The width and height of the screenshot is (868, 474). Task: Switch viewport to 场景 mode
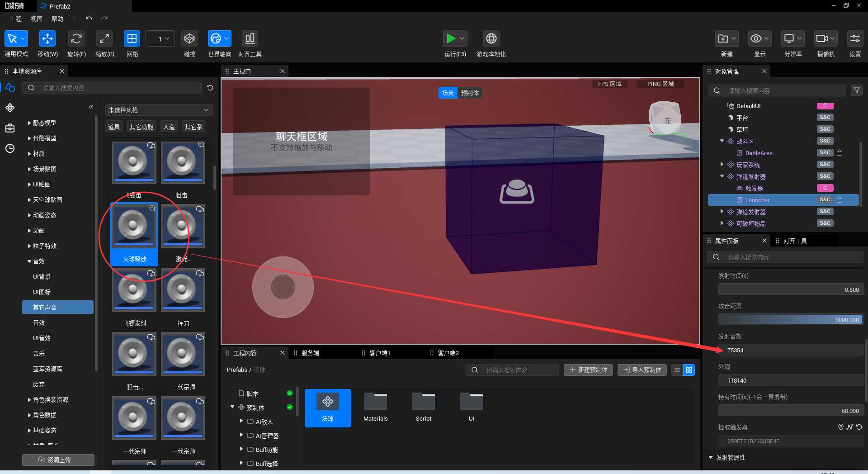(x=448, y=93)
